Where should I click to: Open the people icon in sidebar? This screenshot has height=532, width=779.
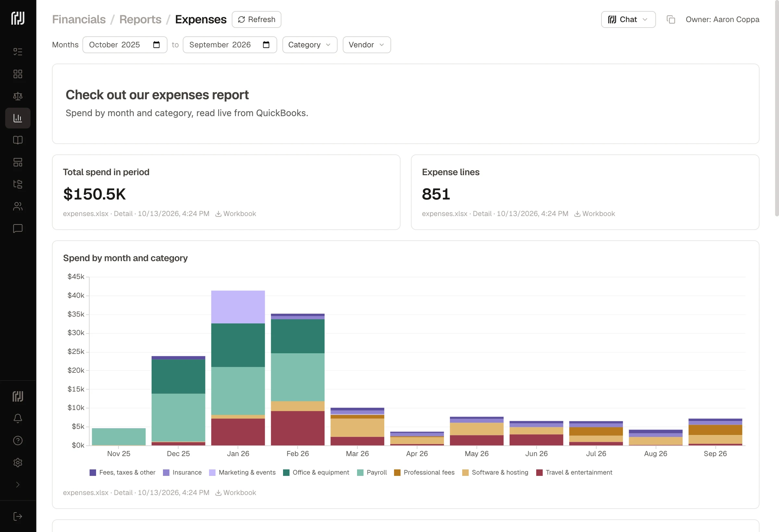pos(18,206)
